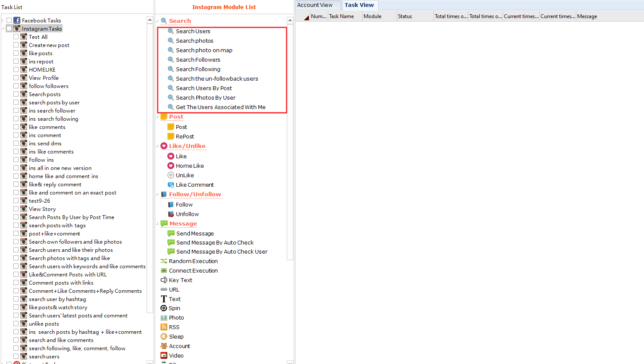Tick the Create new post checkbox
Screen dimensions: 644x364
click(16, 45)
